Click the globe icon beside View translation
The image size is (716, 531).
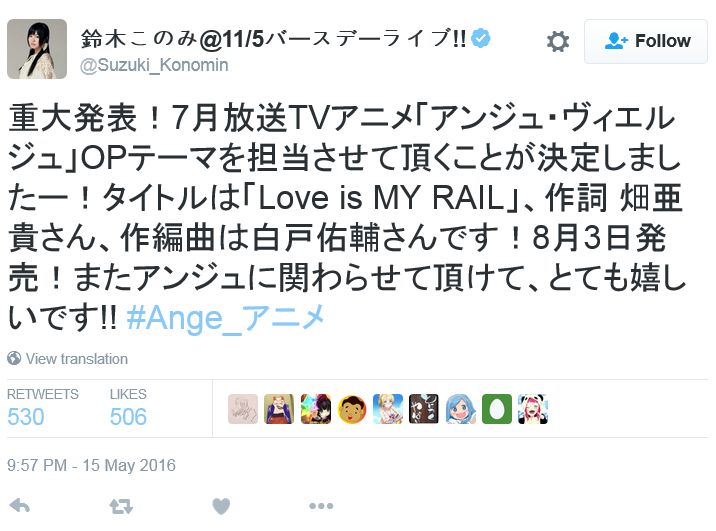[x=14, y=358]
